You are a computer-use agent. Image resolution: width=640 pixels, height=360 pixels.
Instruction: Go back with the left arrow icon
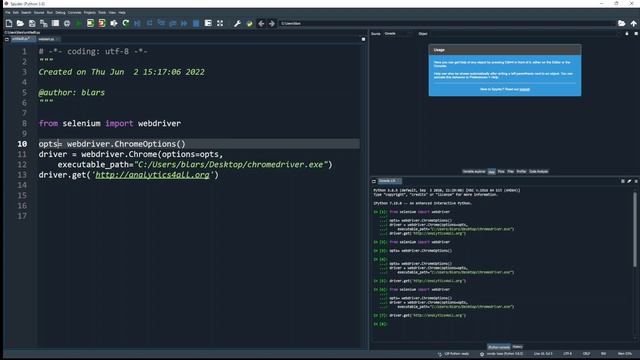(261, 23)
